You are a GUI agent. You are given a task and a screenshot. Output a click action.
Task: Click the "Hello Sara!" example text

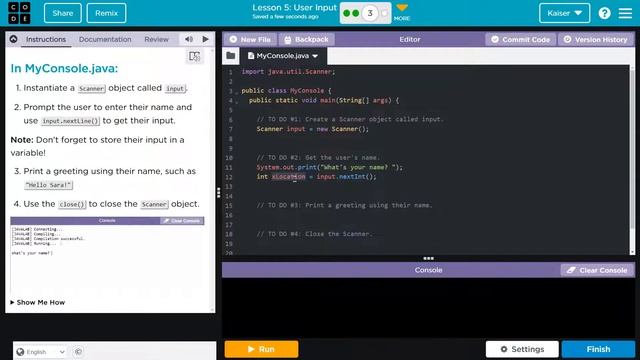[49, 185]
